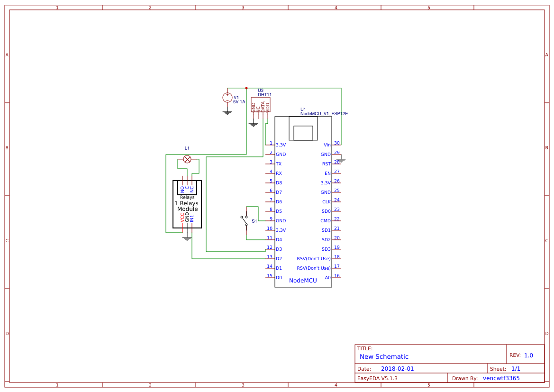Click the D3 pin label
The image size is (554, 392).
tap(279, 249)
